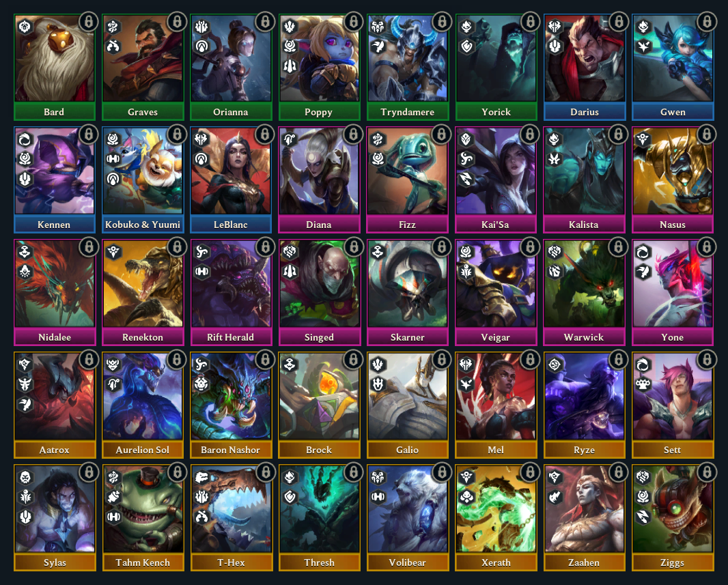Toggle the lock on Aatrox's card

point(88,360)
